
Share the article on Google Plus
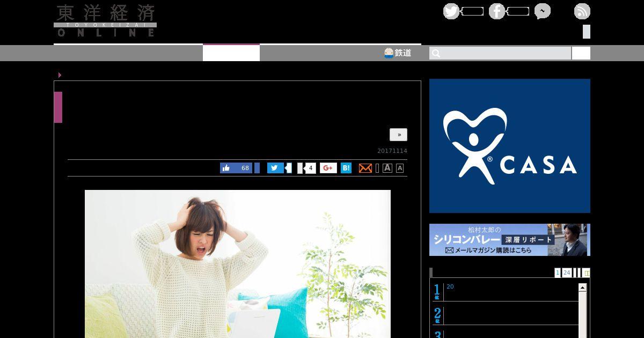(x=328, y=168)
